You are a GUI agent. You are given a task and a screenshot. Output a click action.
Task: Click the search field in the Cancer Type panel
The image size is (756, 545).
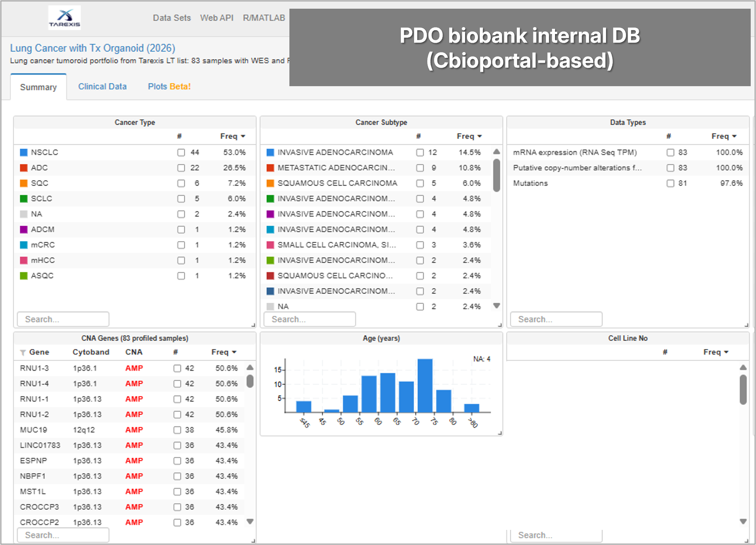pyautogui.click(x=63, y=319)
